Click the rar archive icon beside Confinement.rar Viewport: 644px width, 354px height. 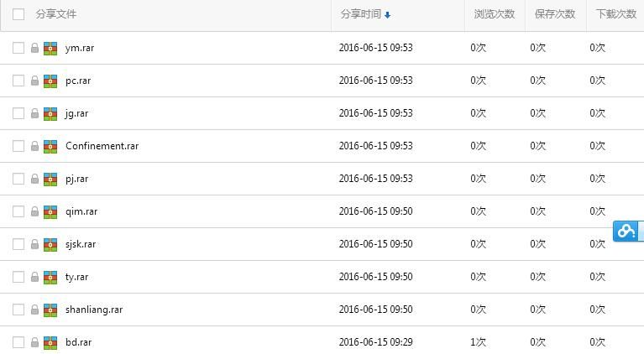(50, 147)
